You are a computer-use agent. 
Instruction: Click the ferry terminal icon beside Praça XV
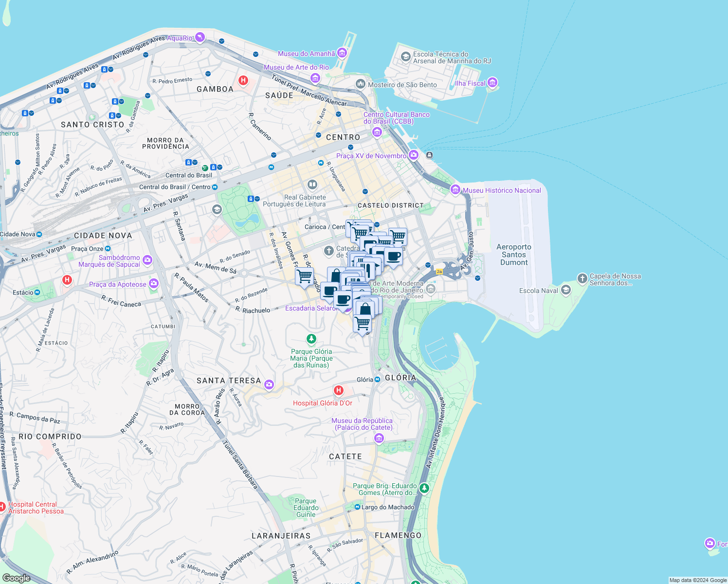point(429,155)
